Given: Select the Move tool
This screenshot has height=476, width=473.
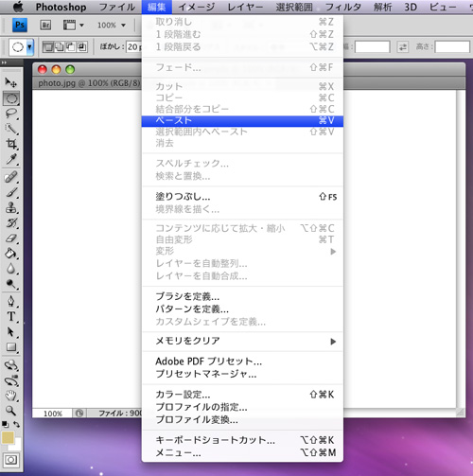Looking at the screenshot, I should [11, 82].
